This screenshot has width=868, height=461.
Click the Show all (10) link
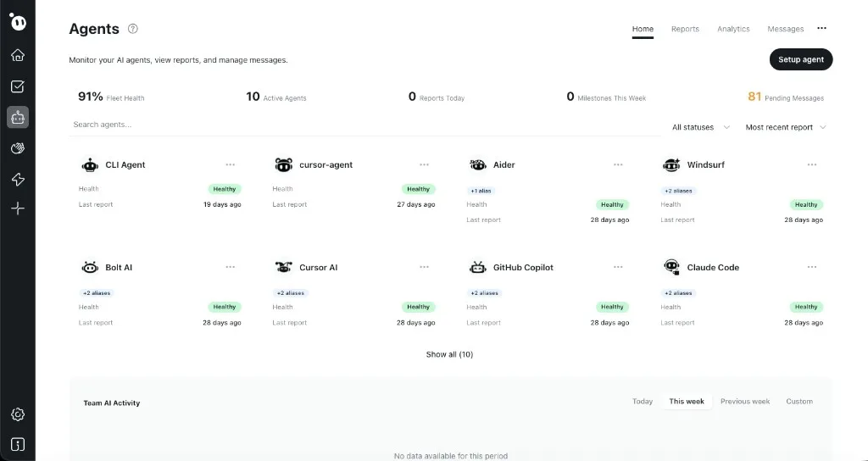[449, 354]
